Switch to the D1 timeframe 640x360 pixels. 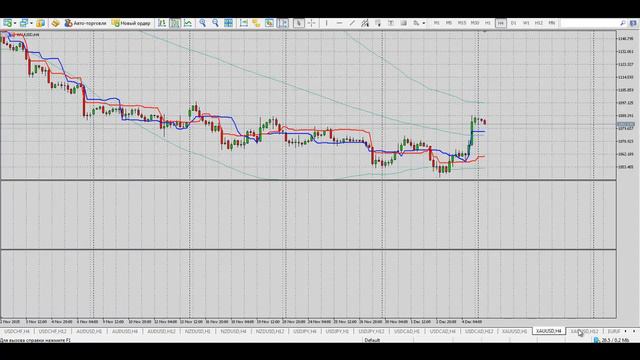(513, 23)
